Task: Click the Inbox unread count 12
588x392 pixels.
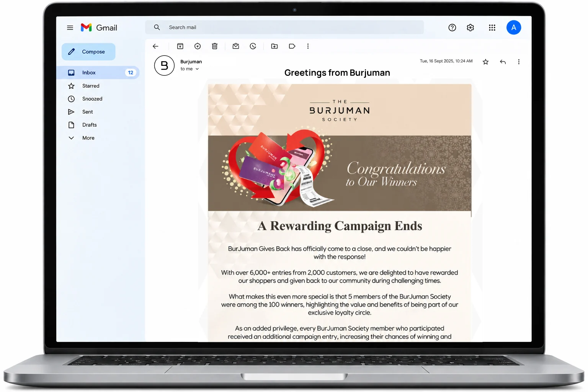Action: 131,72
